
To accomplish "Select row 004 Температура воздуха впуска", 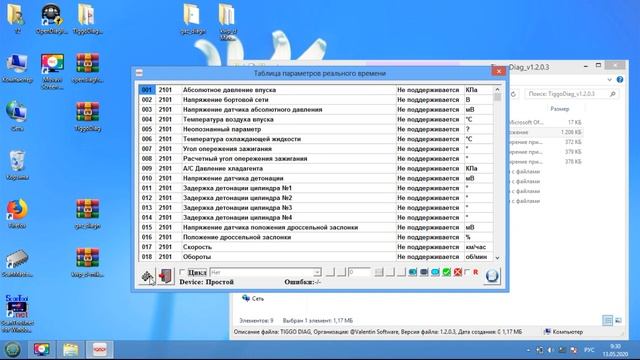I will click(316, 119).
